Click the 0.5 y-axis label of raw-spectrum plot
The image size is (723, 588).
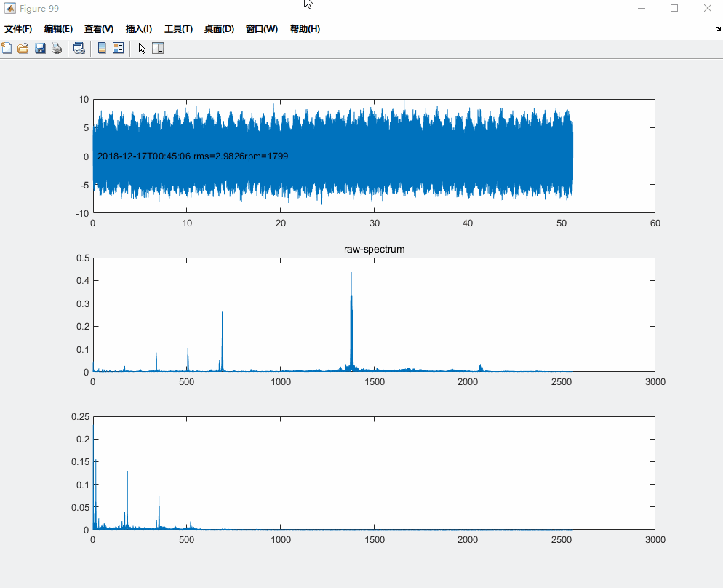pyautogui.click(x=83, y=258)
